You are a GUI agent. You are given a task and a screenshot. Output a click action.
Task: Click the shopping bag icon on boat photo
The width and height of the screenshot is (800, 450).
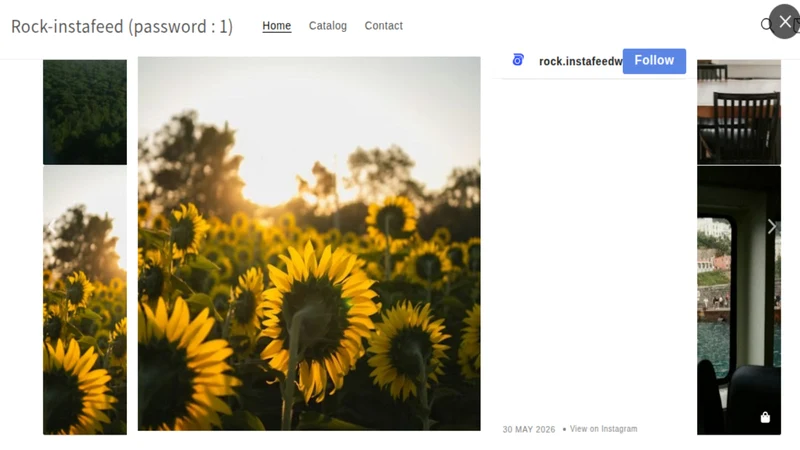click(765, 417)
